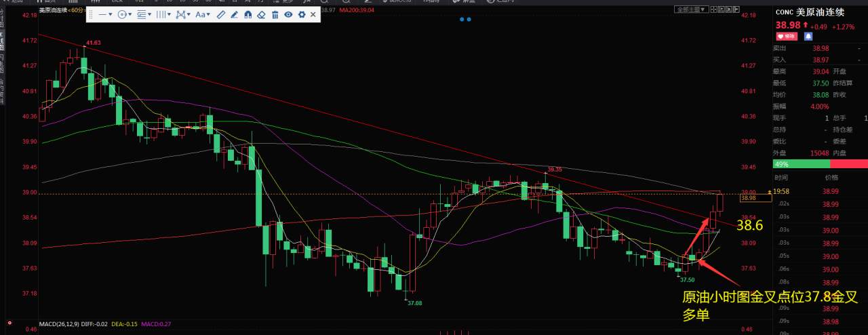
Task: Click trash icon to delete drawings
Action: [275, 14]
